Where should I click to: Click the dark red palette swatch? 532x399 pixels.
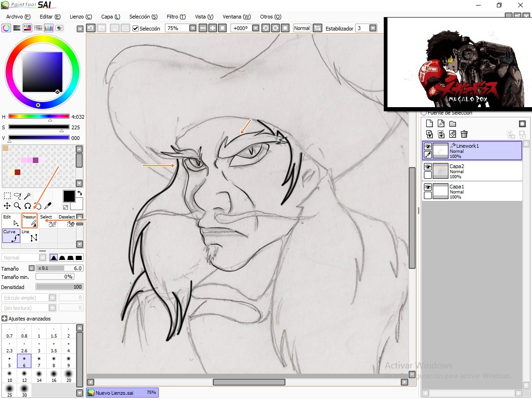click(x=17, y=172)
